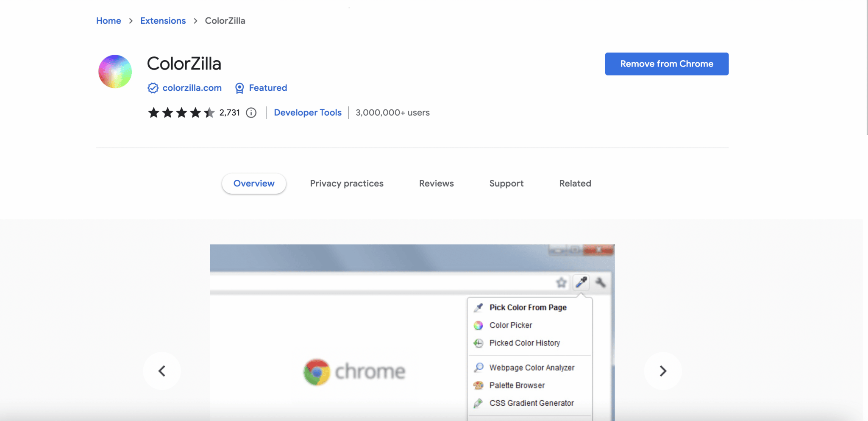Viewport: 868px width, 421px height.
Task: Select the Webpage Color Analyzer magnifier icon
Action: 479,367
